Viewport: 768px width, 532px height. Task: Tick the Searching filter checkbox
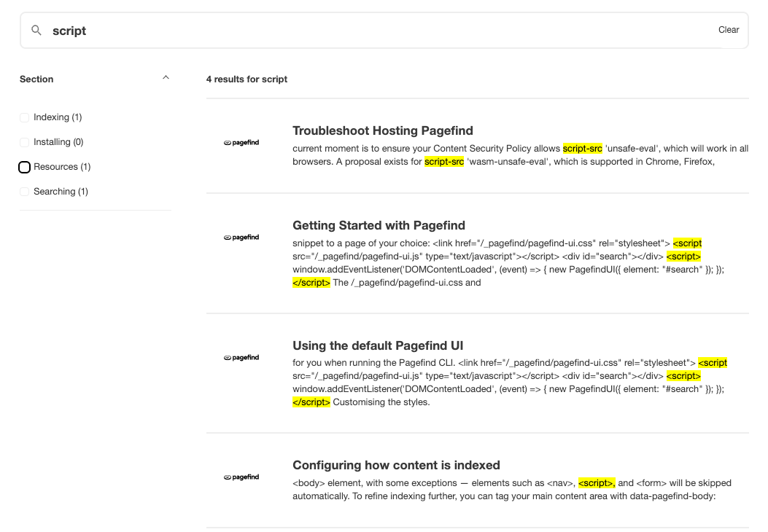(24, 192)
